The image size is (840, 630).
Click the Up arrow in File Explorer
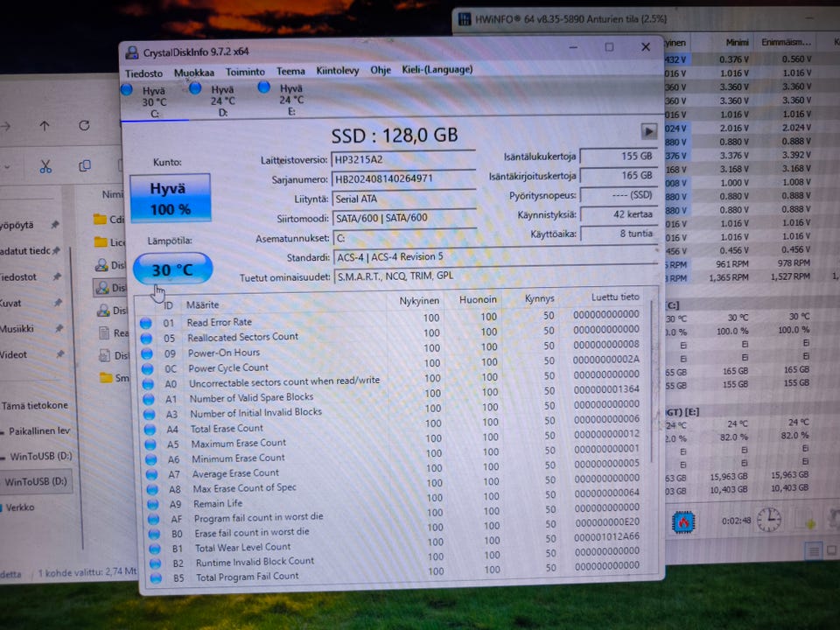point(45,126)
